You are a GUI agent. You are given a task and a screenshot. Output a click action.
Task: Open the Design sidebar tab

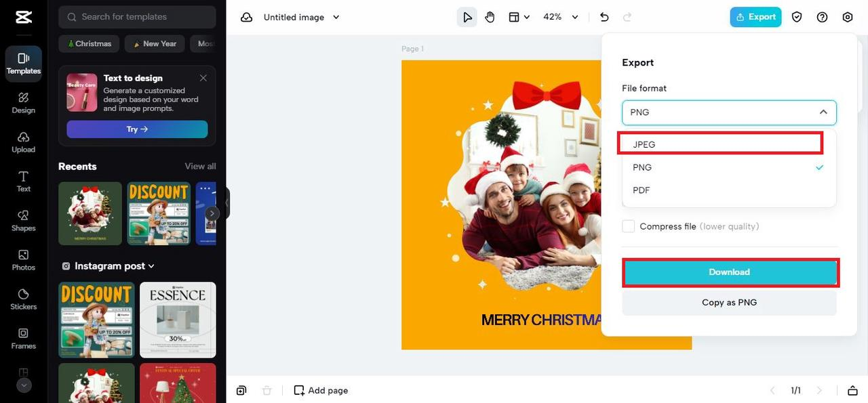tap(24, 103)
